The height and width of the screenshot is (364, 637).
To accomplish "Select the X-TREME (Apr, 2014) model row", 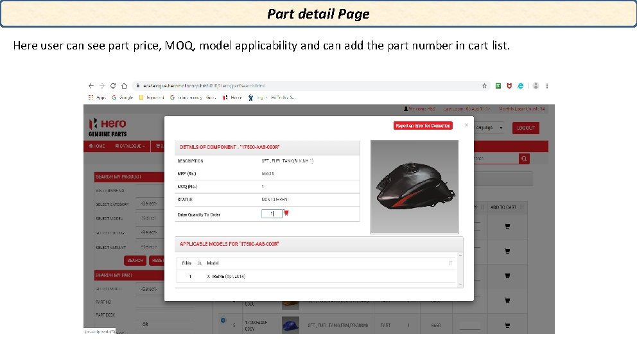I will (x=316, y=276).
